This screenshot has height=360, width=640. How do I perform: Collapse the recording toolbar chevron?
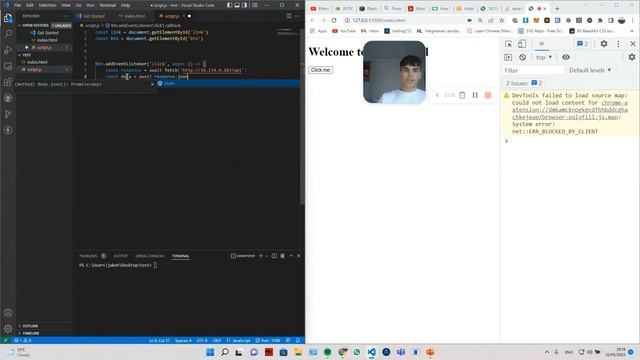[x=437, y=95]
